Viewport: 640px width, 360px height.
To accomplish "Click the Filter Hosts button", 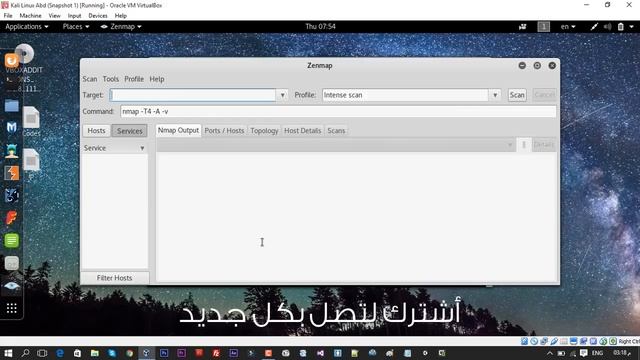I will point(114,278).
